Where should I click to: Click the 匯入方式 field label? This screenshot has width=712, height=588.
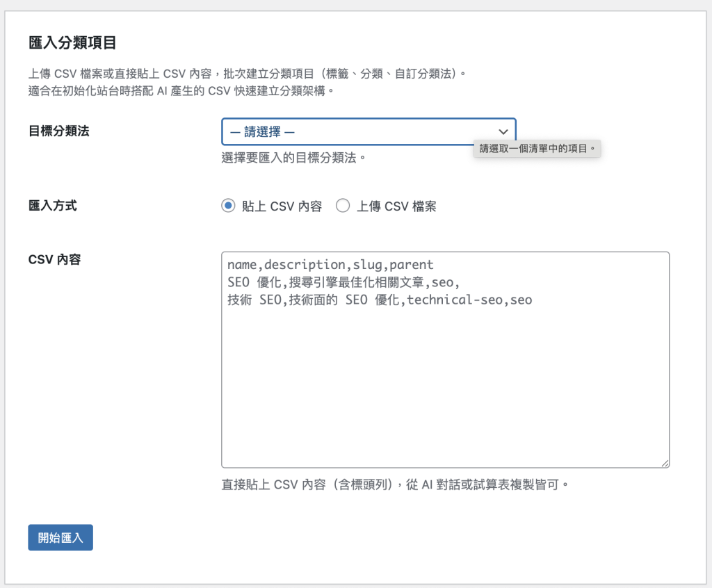pyautogui.click(x=53, y=206)
